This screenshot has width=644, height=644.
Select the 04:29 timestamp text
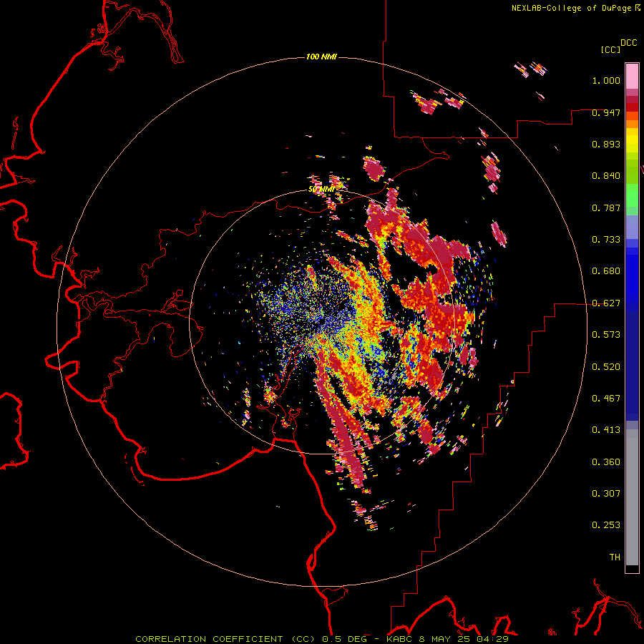pos(493,639)
